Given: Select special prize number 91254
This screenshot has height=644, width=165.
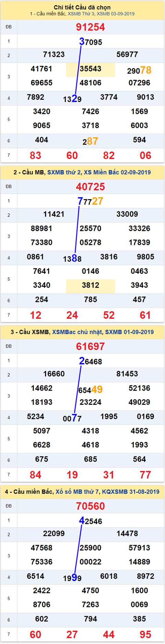Looking at the screenshot, I should point(90,27).
